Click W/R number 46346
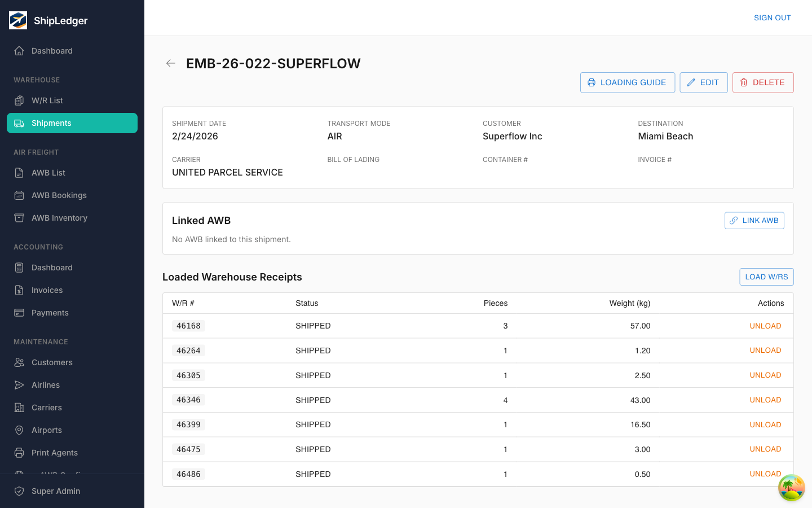 [188, 400]
